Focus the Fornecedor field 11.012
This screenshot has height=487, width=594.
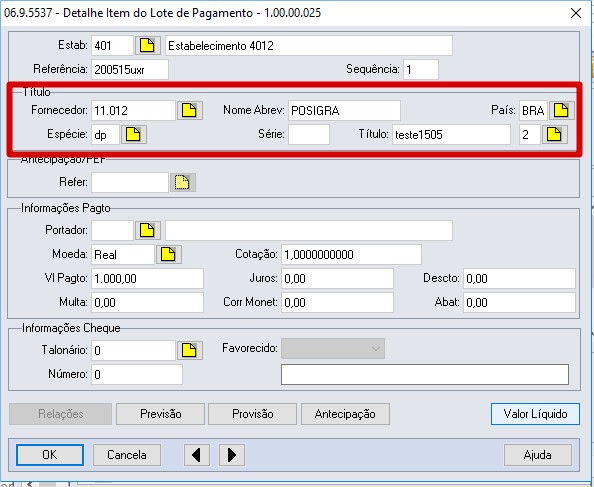pyautogui.click(x=133, y=110)
